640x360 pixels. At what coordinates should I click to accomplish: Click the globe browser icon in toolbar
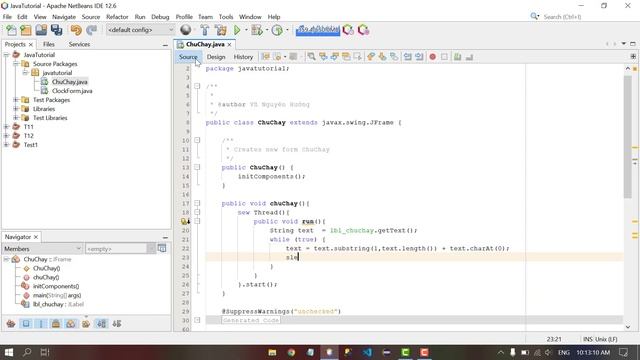pyautogui.click(x=186, y=30)
